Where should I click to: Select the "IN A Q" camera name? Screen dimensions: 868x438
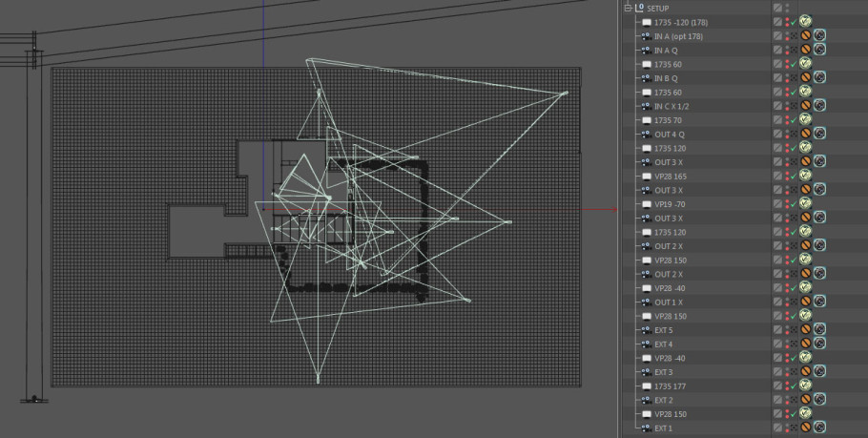click(666, 50)
